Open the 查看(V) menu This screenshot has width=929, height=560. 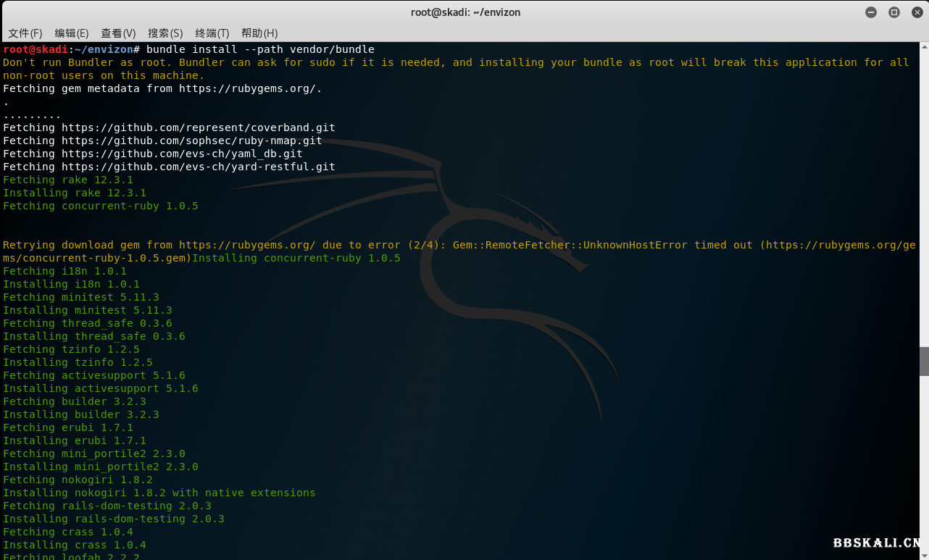(x=118, y=33)
